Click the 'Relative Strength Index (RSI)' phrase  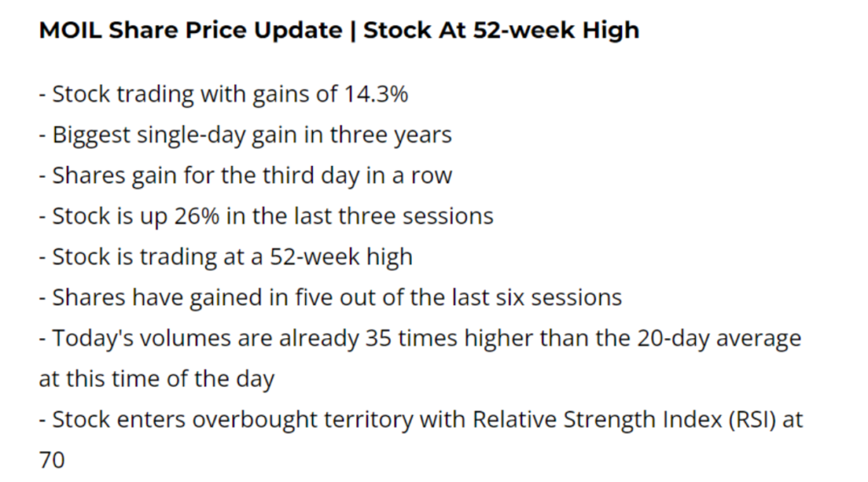point(626,419)
